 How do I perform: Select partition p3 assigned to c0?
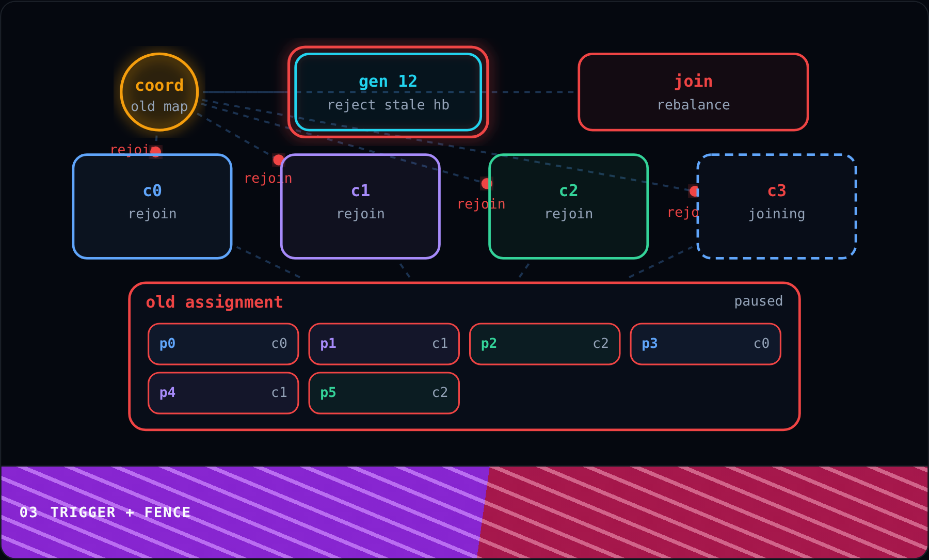pos(706,344)
